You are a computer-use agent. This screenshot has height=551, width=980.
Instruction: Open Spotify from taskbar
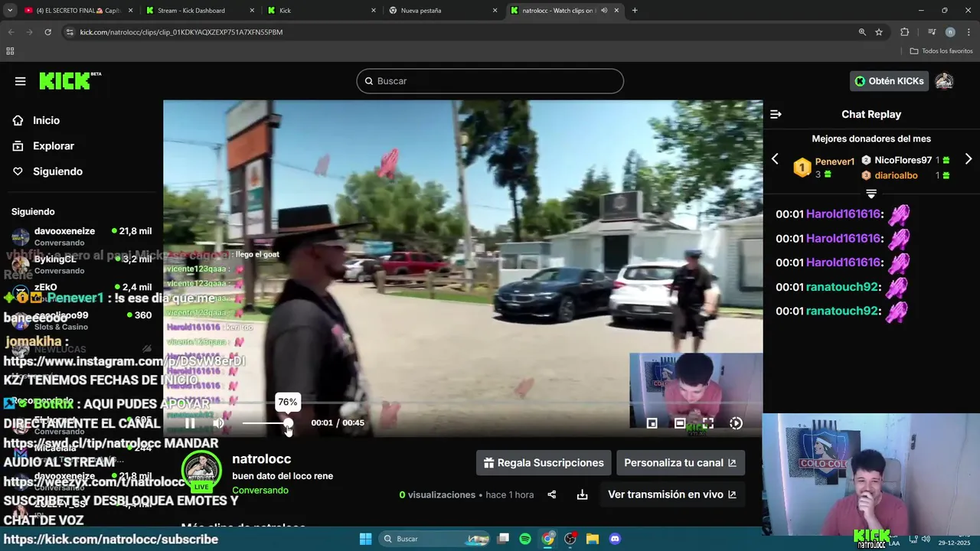click(525, 539)
